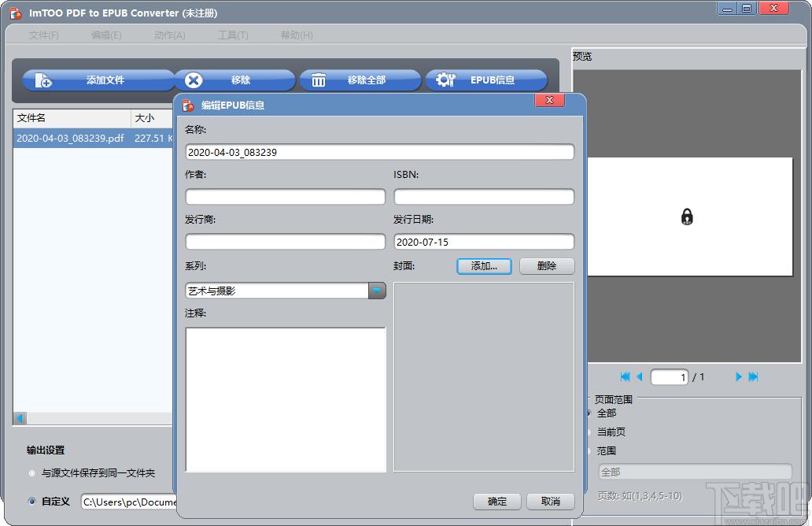Click the 系列 combo box showing 艺术与摄影
This screenshot has height=526, width=812.
[x=286, y=291]
